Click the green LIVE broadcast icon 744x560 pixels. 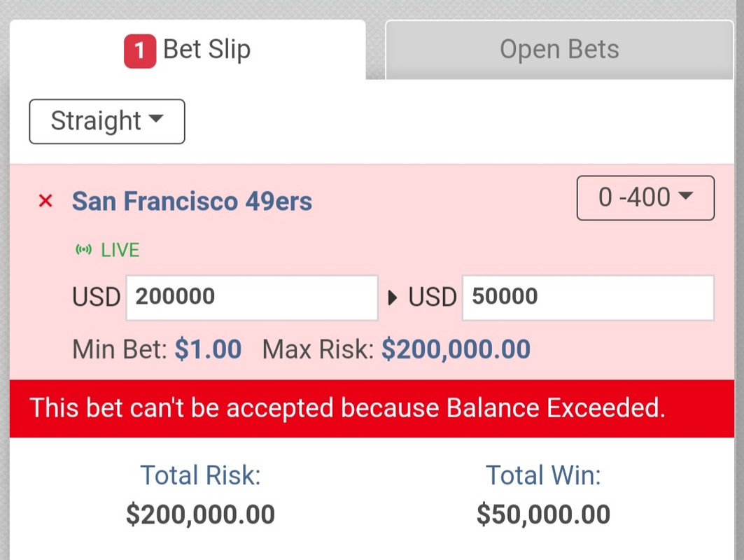(x=83, y=250)
